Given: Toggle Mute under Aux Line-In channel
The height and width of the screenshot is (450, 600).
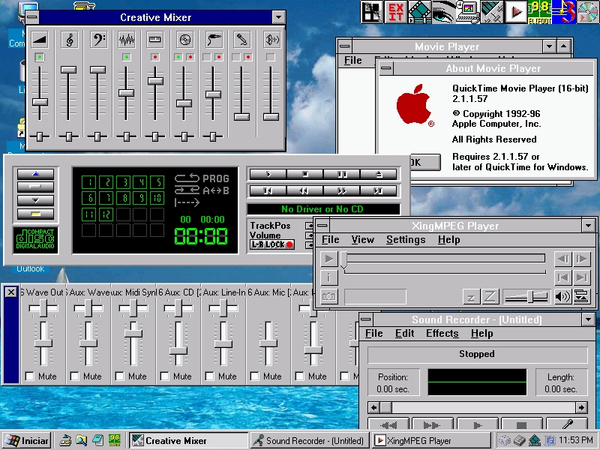Looking at the screenshot, I should pyautogui.click(x=210, y=377).
